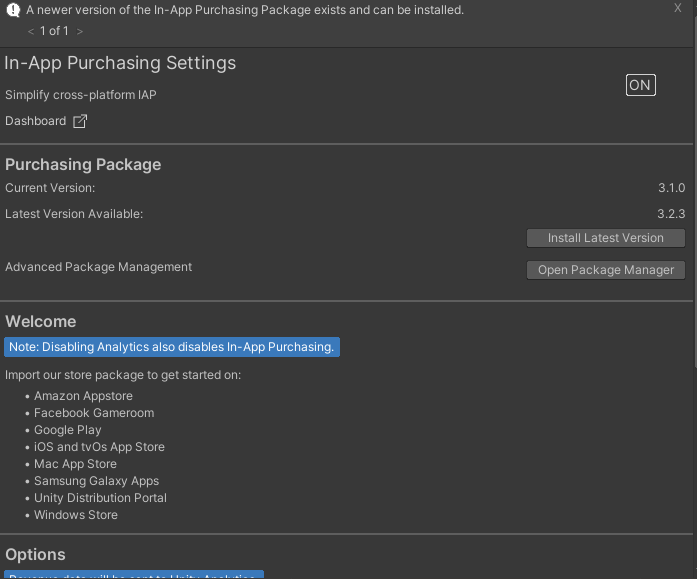Click the vertical scrollbar on right
697x579 pixels.
(695, 191)
